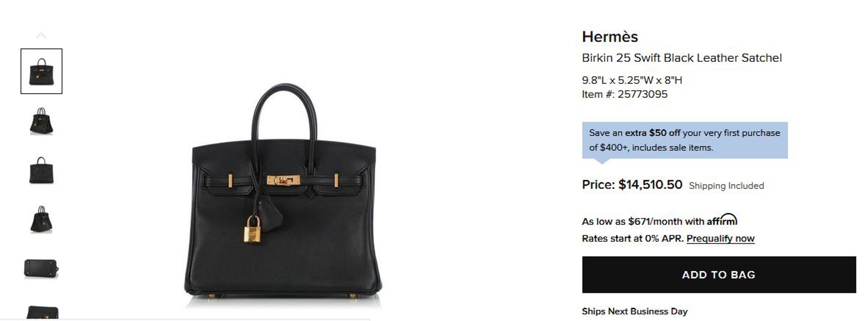Click the Item # 25773095 text
This screenshot has height=321, width=868.
624,95
